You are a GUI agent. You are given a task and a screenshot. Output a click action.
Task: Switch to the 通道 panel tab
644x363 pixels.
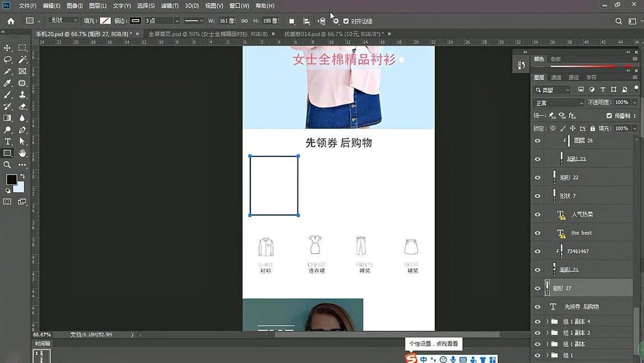click(556, 78)
